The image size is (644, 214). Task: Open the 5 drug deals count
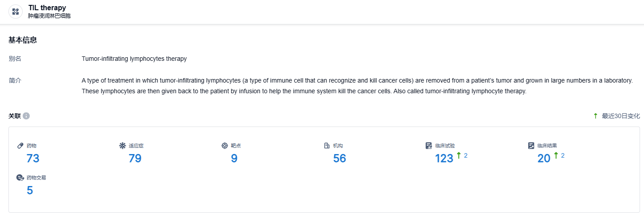click(x=30, y=190)
